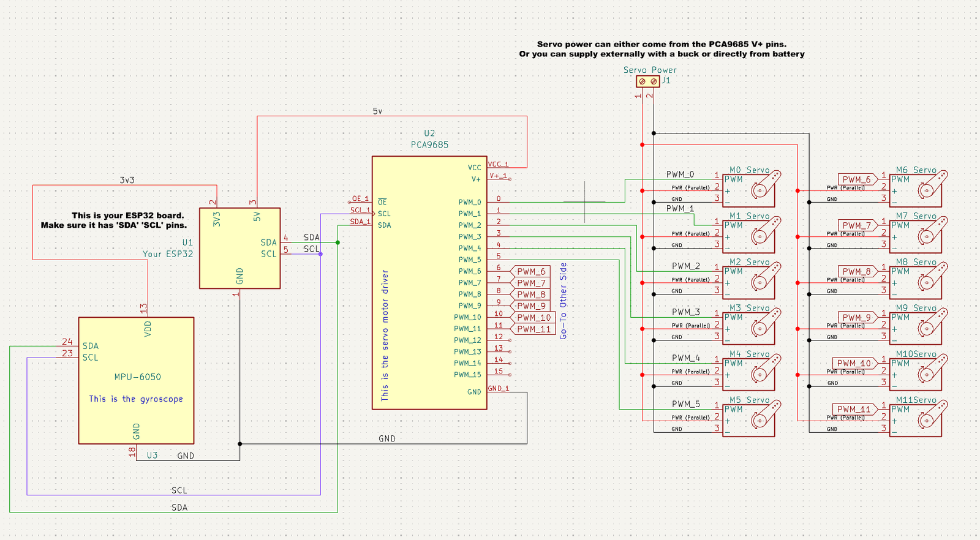Click the 'PWM_14' pin name in U2
Viewport: 980px width, 540px height.
pos(467,363)
